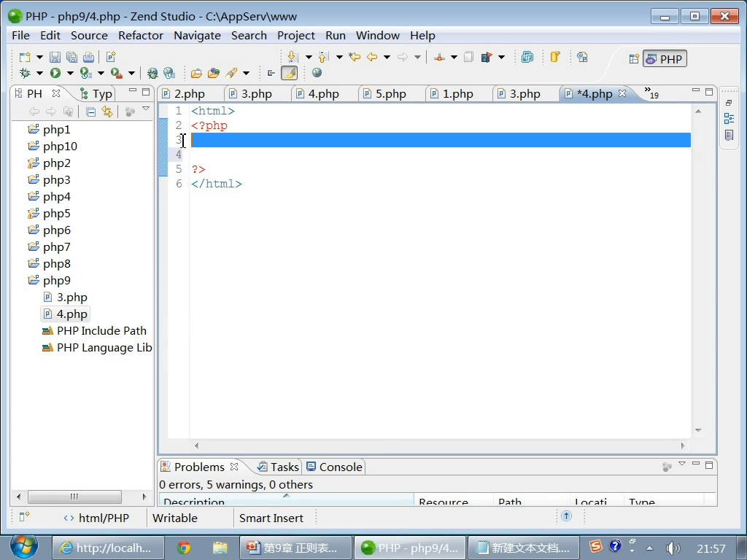Click the Print icon in the toolbar

pyautogui.click(x=88, y=57)
